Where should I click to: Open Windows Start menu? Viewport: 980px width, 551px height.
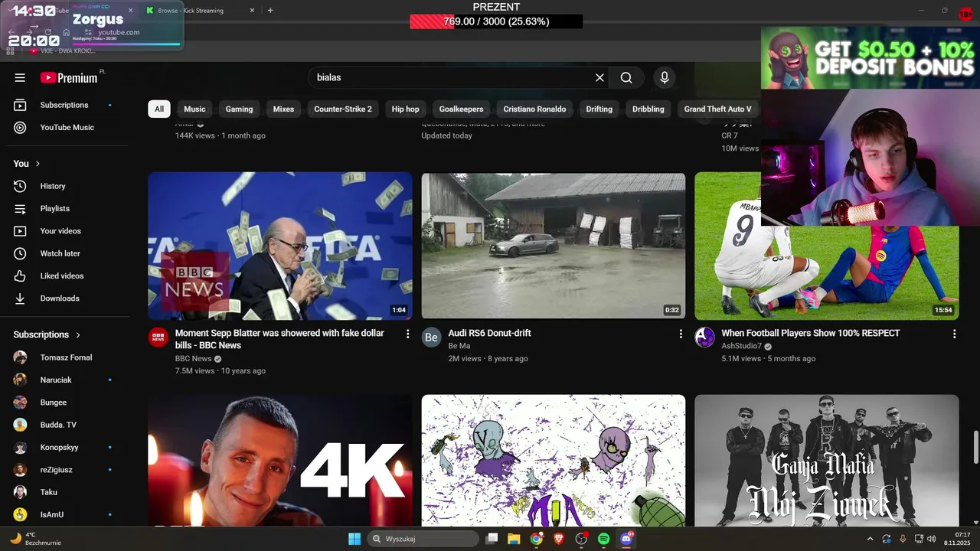tap(354, 539)
